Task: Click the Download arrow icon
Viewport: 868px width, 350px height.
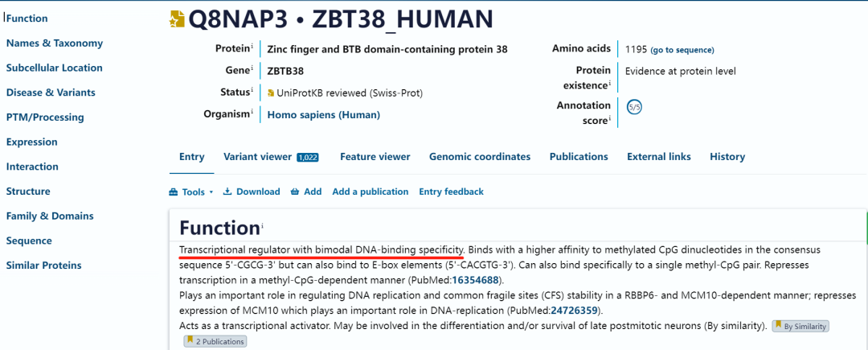Action: click(227, 192)
